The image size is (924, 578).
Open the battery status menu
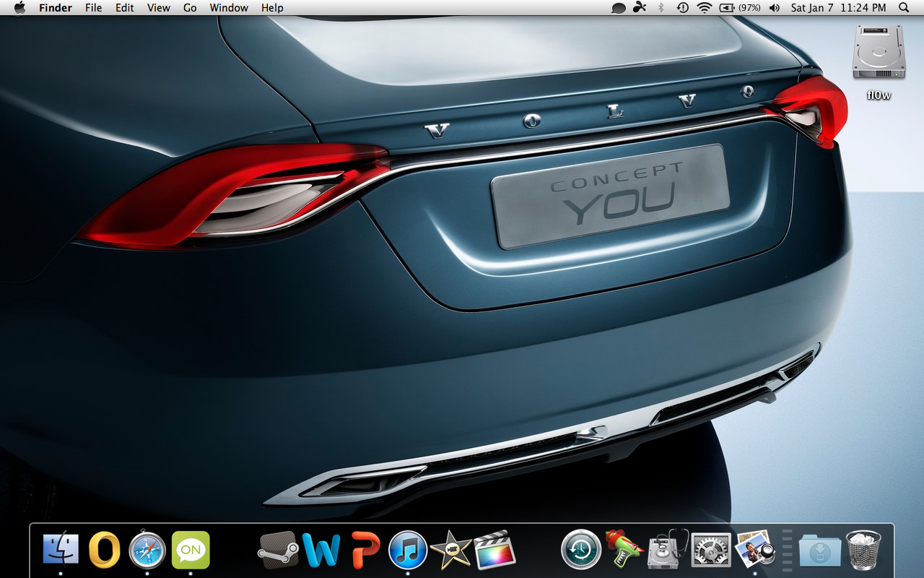[x=739, y=8]
